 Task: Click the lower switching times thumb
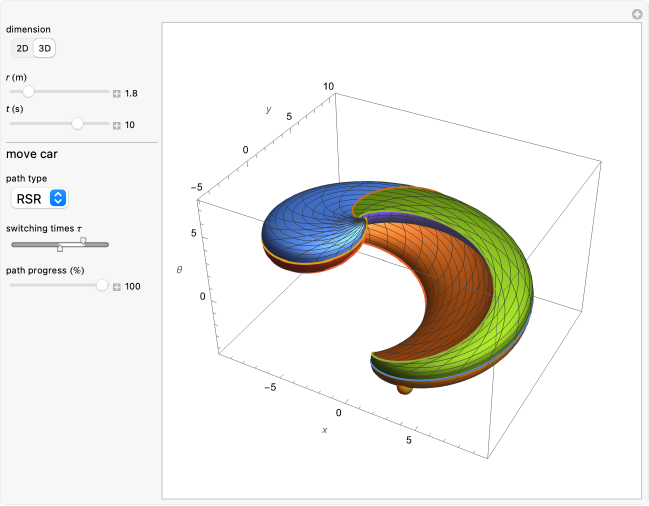(x=59, y=249)
